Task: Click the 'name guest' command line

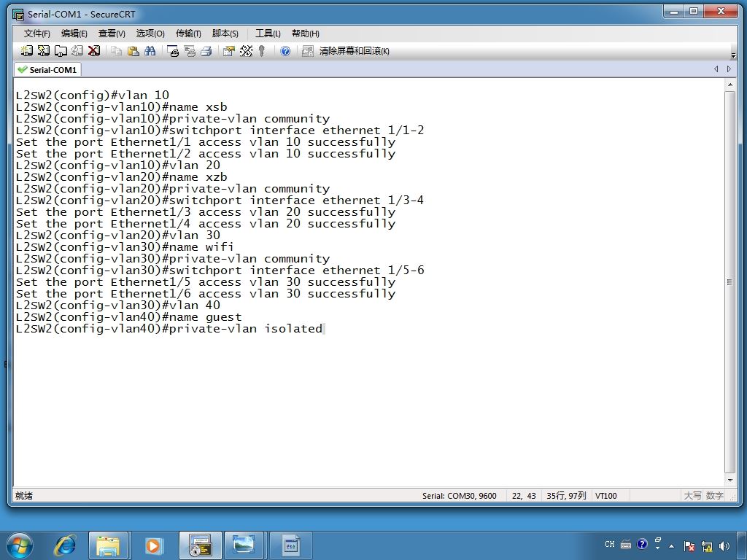Action: (128, 317)
